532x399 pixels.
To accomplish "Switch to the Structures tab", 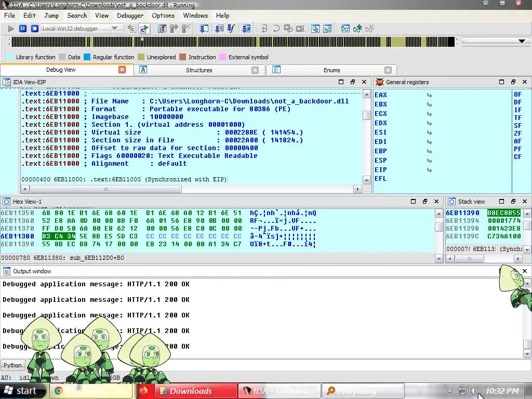I will coord(199,70).
